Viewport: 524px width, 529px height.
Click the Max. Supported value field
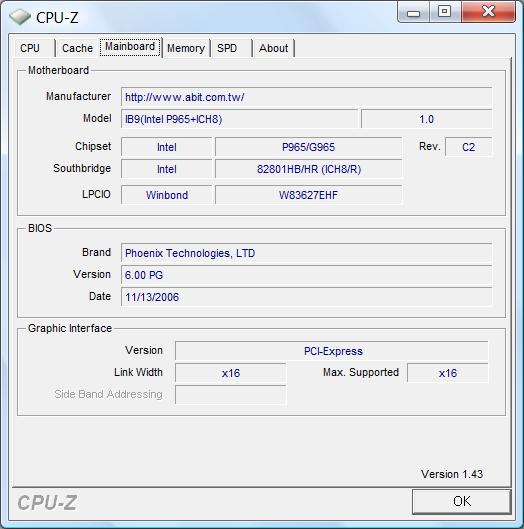click(x=448, y=373)
